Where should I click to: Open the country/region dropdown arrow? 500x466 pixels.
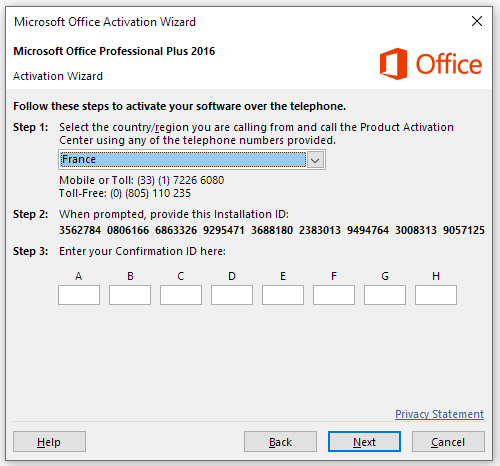coord(315,160)
